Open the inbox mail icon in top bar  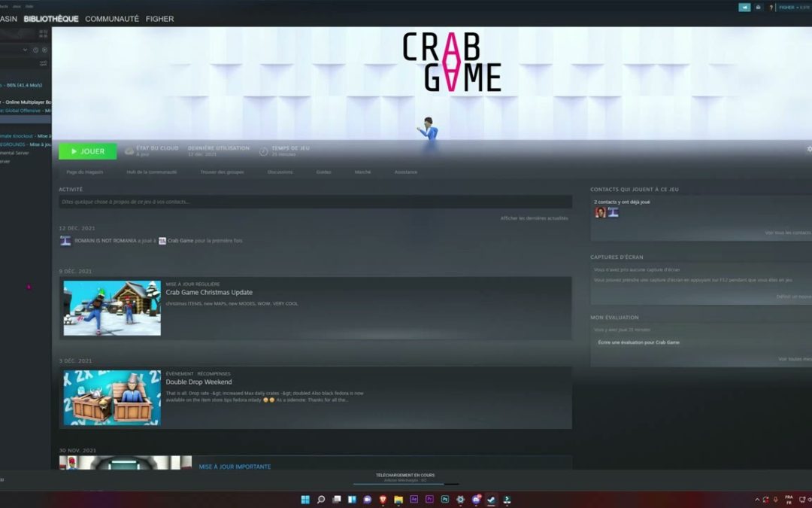point(758,8)
